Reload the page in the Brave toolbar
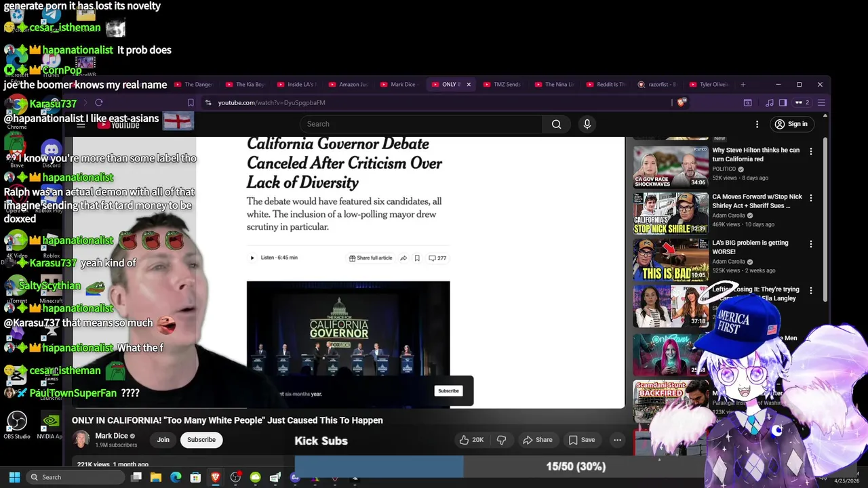This screenshot has width=868, height=488. point(99,102)
